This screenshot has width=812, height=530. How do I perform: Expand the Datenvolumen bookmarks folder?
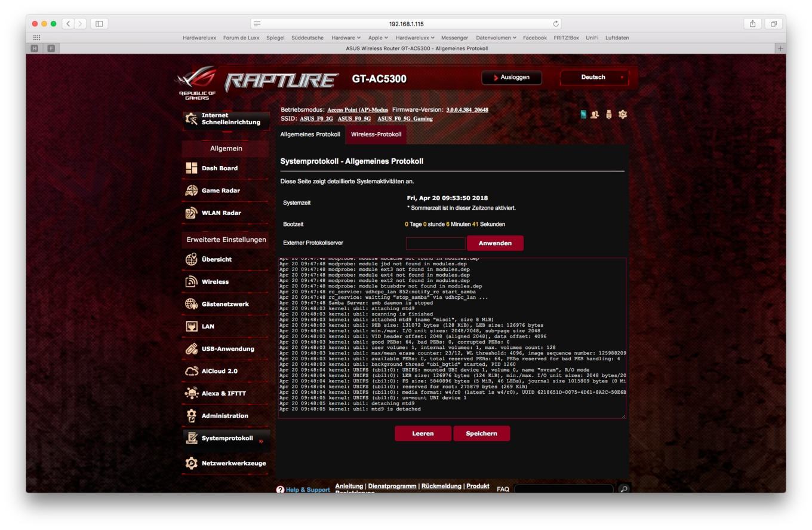click(496, 38)
